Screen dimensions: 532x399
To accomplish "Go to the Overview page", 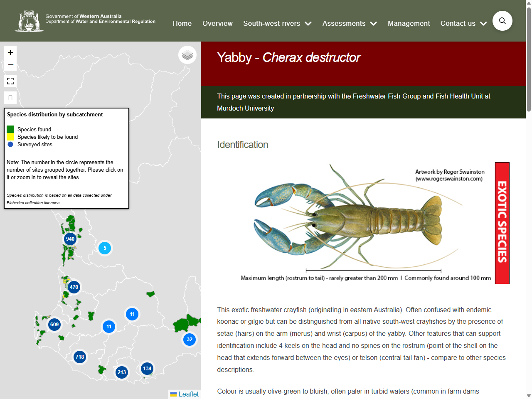I will pos(217,24).
